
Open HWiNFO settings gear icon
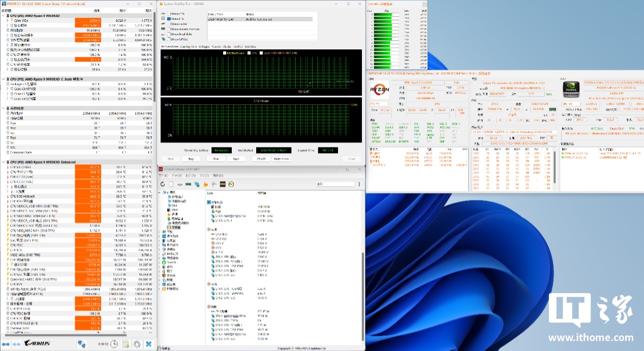click(137, 344)
